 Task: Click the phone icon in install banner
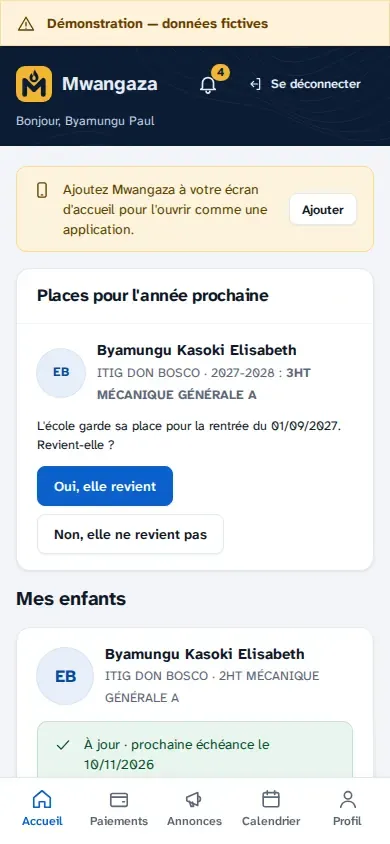(x=42, y=191)
